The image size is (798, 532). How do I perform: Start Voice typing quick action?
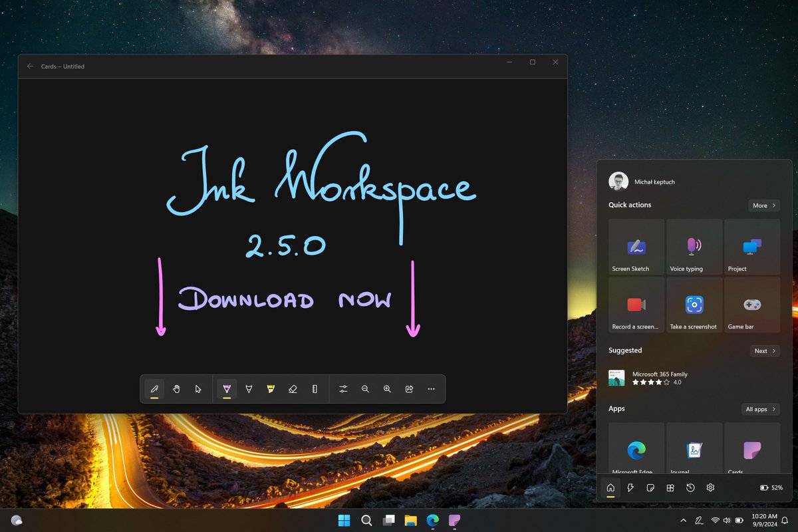694,247
